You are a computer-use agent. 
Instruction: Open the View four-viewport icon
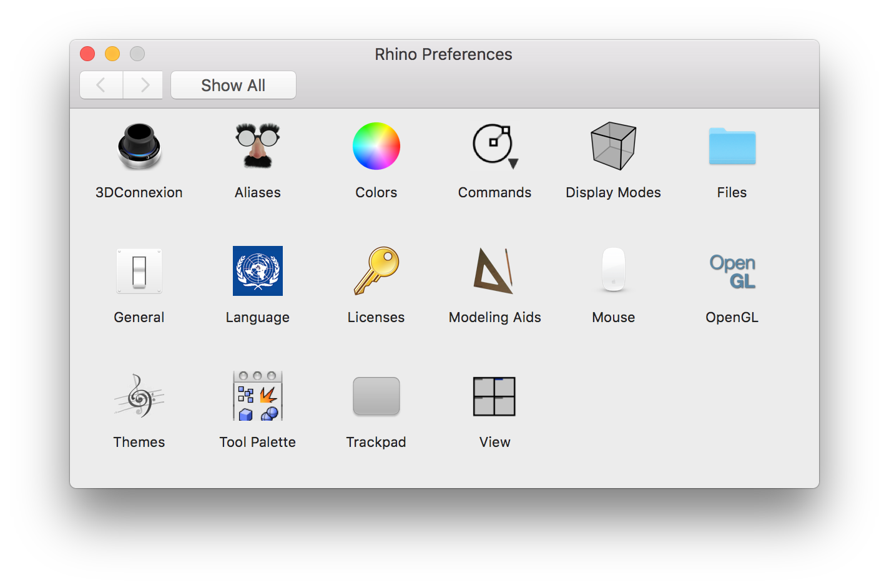[494, 396]
